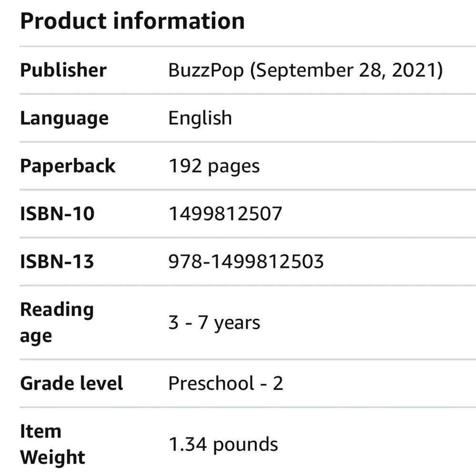The height and width of the screenshot is (476, 476).
Task: Click the ISBN-13 label
Action: click(x=57, y=261)
